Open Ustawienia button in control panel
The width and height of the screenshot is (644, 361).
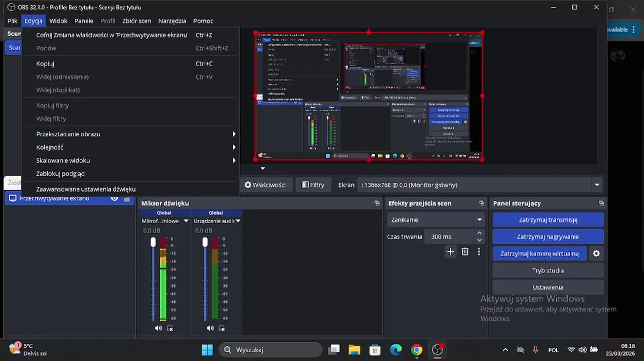click(548, 287)
